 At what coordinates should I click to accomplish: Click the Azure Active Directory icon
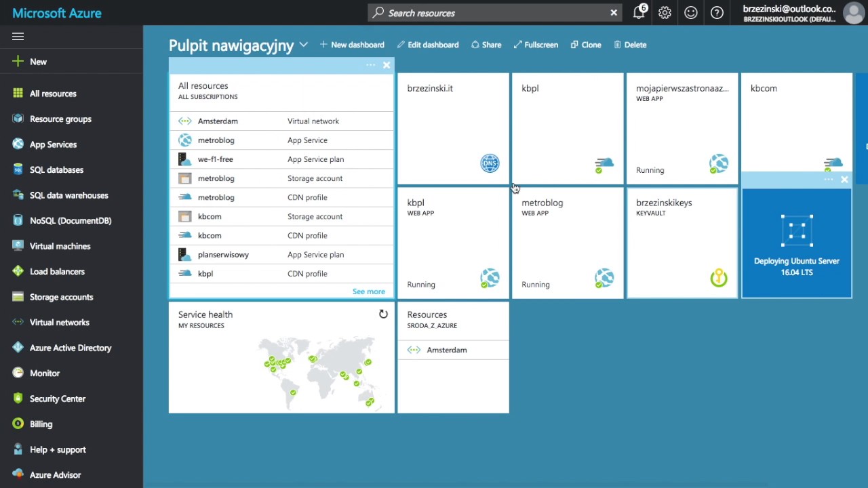click(18, 348)
